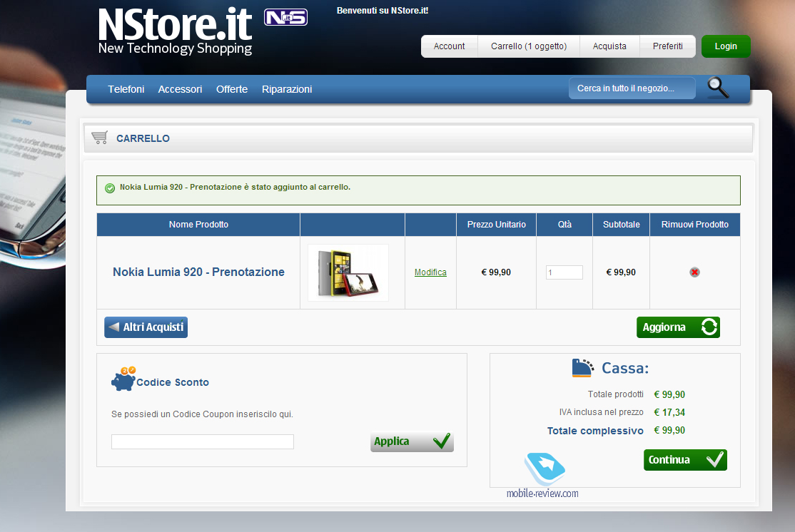The width and height of the screenshot is (795, 532).
Task: Click the cash register icon beside Cassa
Action: click(x=582, y=368)
